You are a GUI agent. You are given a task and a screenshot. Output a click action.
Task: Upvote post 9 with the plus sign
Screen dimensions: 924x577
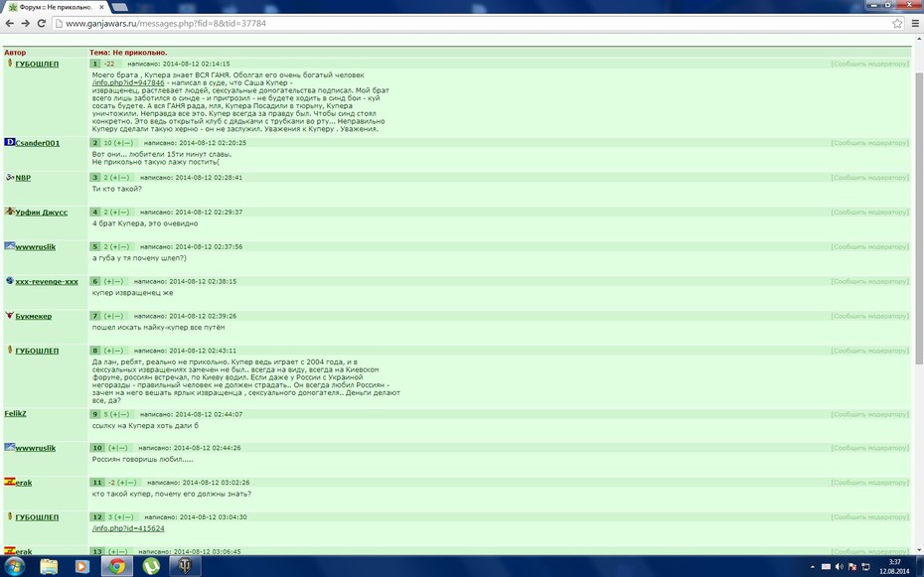tap(115, 414)
